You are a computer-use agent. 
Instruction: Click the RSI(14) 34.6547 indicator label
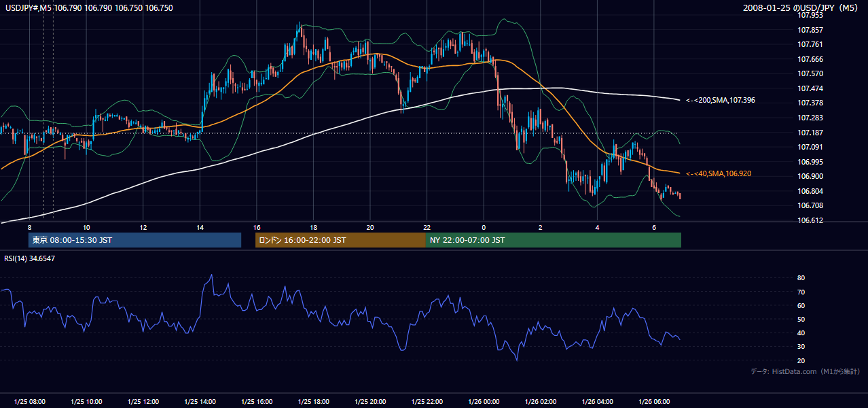pos(31,258)
